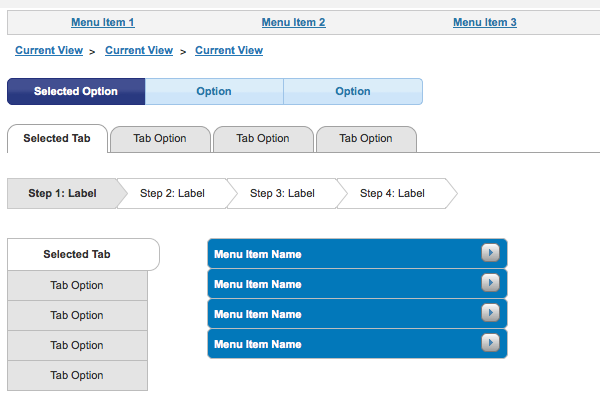600x408 pixels.
Task: Choose the middle Option segment button
Action: coord(214,91)
